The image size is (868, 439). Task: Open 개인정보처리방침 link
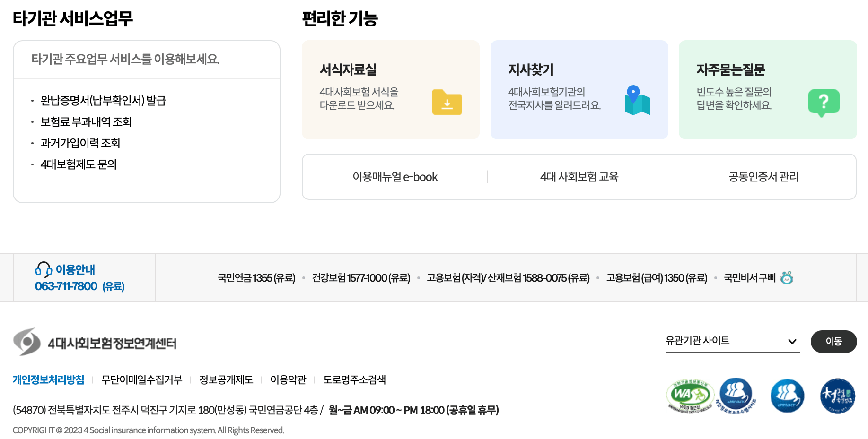(x=48, y=379)
